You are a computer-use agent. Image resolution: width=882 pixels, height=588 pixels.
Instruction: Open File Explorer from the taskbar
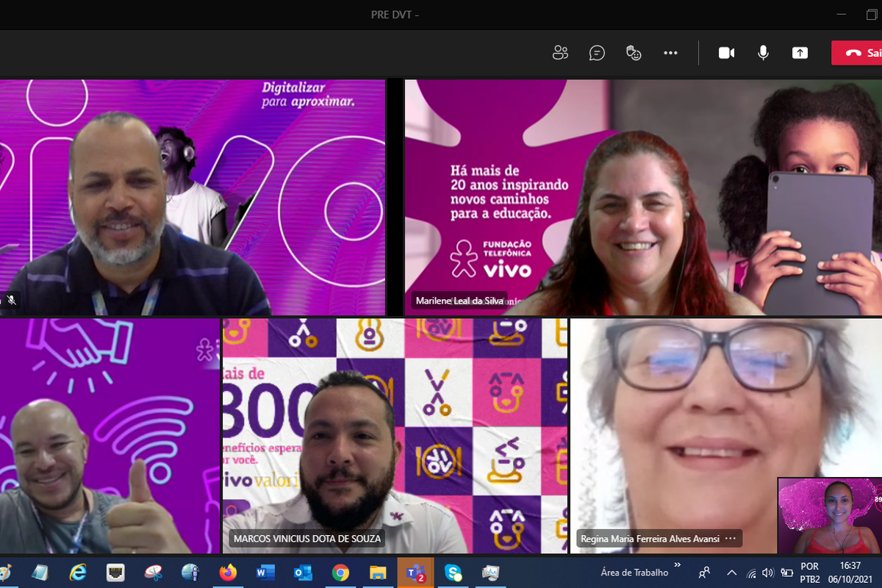pos(378,573)
